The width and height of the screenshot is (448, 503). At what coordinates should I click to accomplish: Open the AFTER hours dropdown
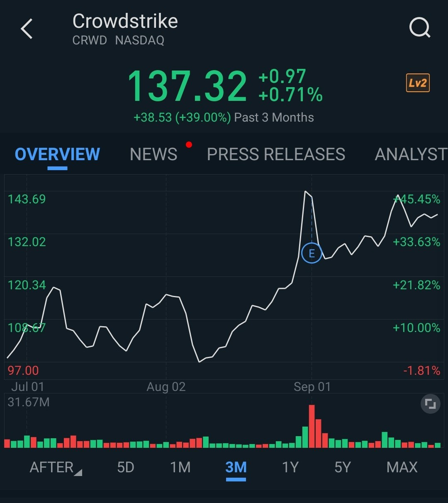click(x=56, y=468)
